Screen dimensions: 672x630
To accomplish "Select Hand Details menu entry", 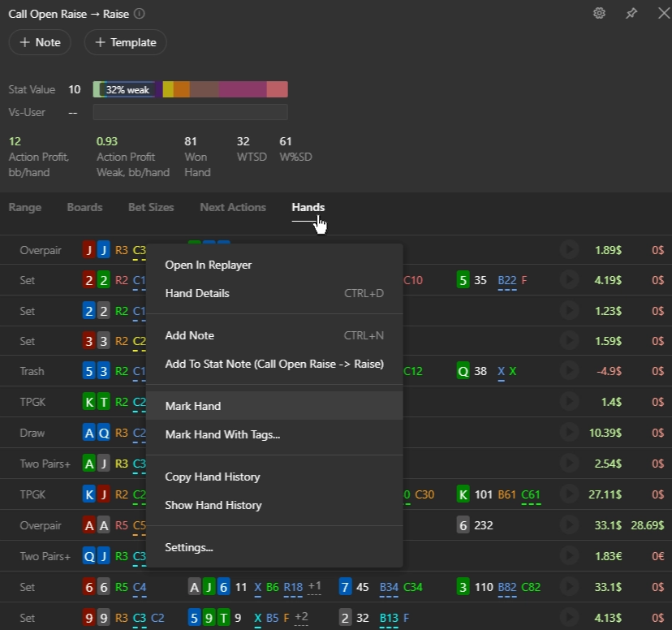I will [274, 294].
